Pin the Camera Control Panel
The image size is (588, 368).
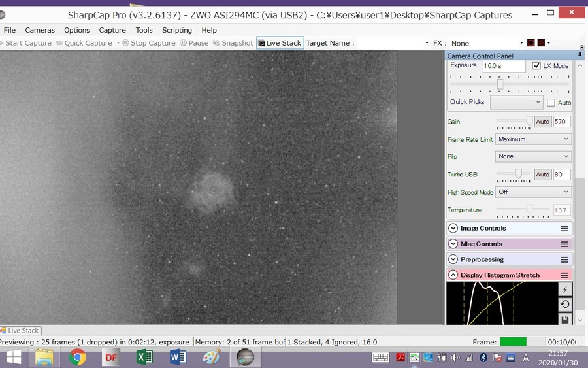tap(580, 55)
